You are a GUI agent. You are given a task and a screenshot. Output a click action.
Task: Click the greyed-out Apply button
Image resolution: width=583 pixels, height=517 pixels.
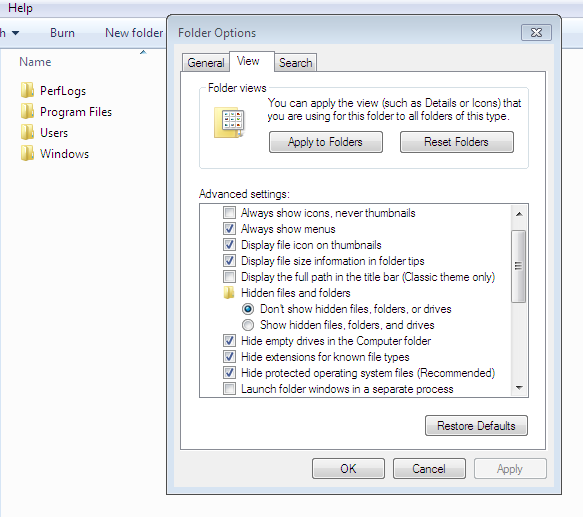tap(510, 468)
